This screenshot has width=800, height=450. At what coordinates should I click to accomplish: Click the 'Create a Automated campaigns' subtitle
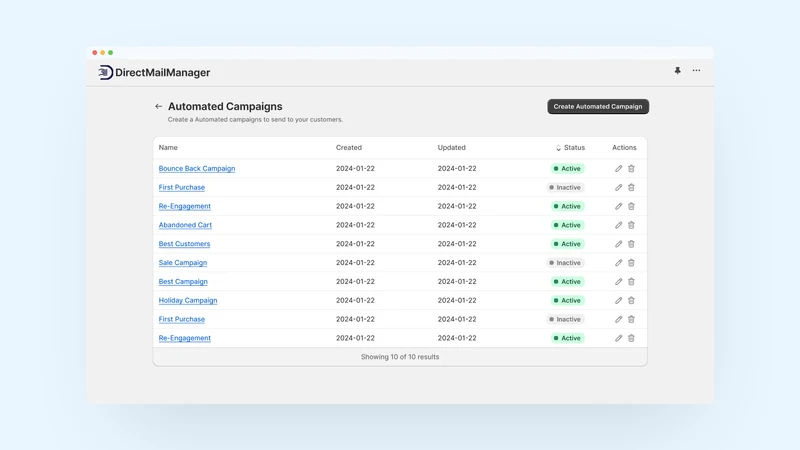pyautogui.click(x=255, y=119)
